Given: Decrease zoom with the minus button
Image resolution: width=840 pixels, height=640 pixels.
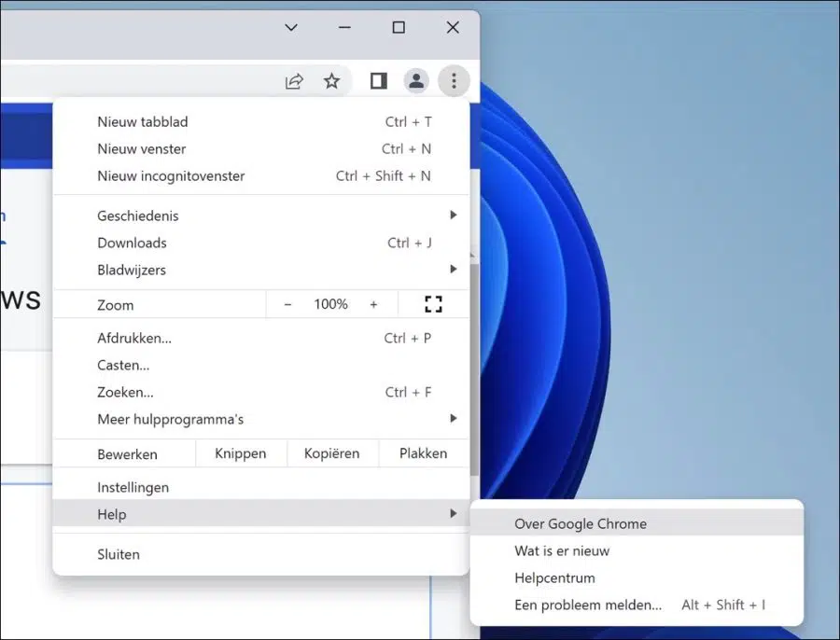Looking at the screenshot, I should [287, 305].
